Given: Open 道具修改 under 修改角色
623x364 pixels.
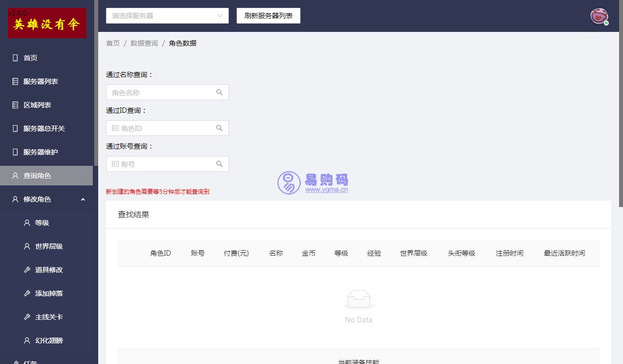Looking at the screenshot, I should click(49, 270).
